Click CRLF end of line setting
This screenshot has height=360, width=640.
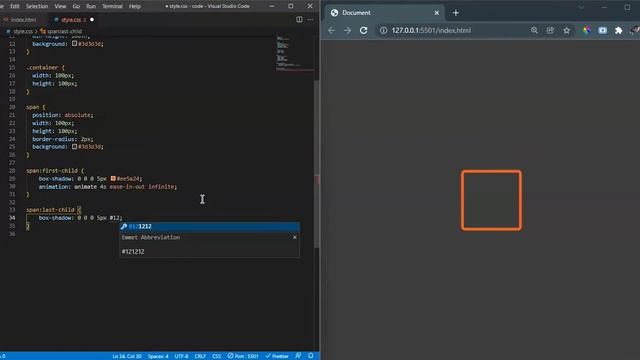click(200, 356)
